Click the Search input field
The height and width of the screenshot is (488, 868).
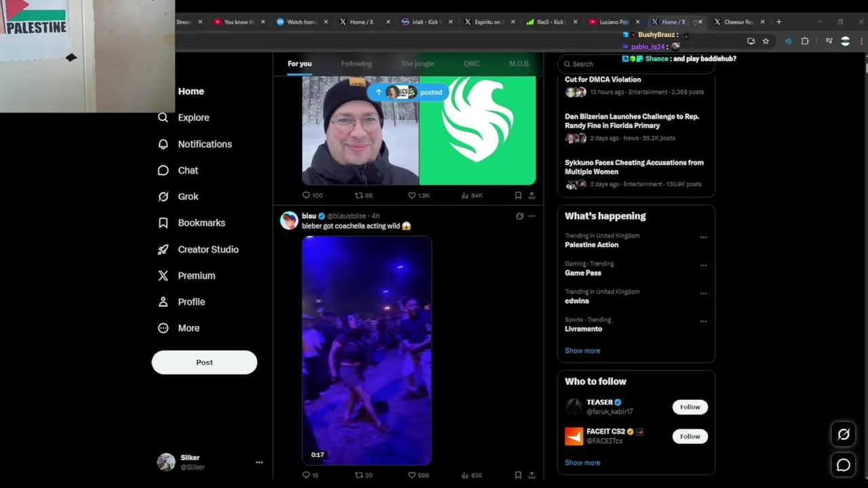(x=636, y=64)
